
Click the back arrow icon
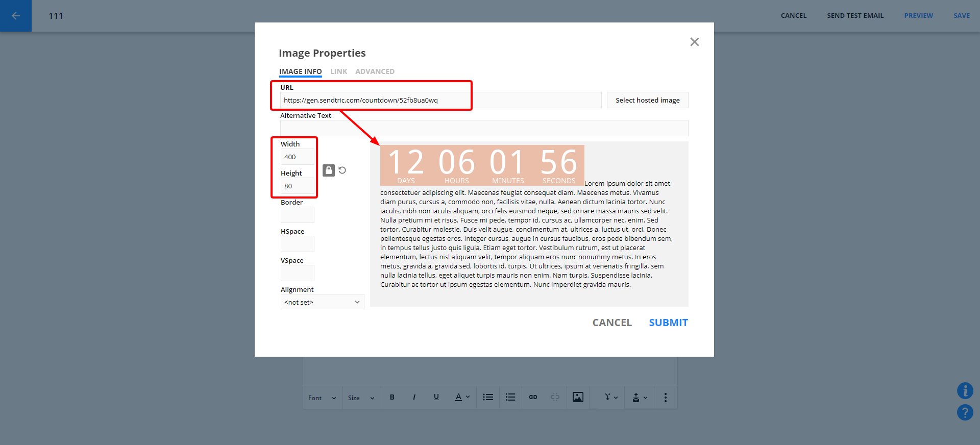point(16,16)
